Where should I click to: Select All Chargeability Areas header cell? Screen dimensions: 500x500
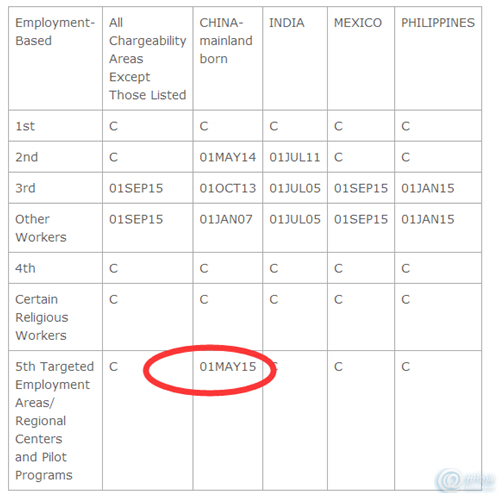click(147, 59)
